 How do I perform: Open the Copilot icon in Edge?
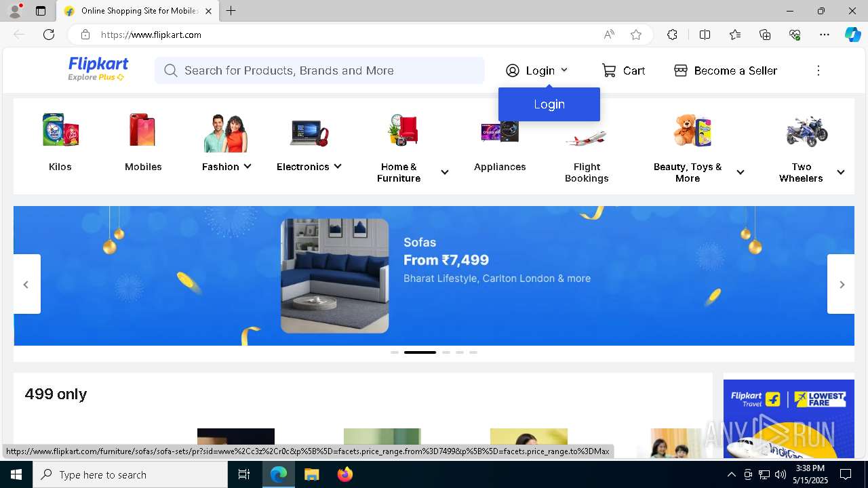pos(852,35)
